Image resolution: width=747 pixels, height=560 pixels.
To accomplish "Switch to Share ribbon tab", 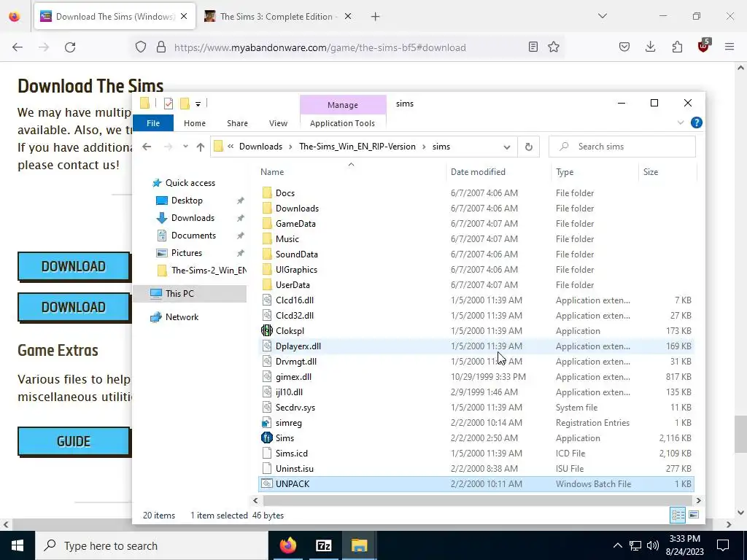I will click(237, 123).
